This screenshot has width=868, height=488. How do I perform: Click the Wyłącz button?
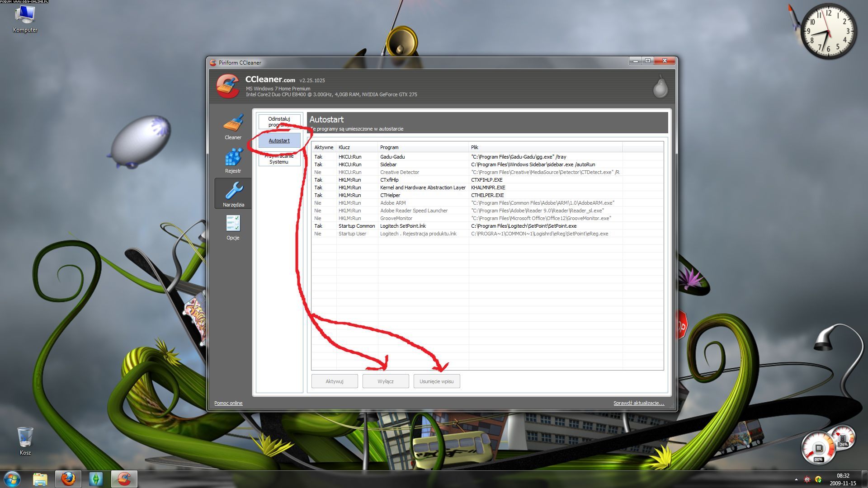386,381
